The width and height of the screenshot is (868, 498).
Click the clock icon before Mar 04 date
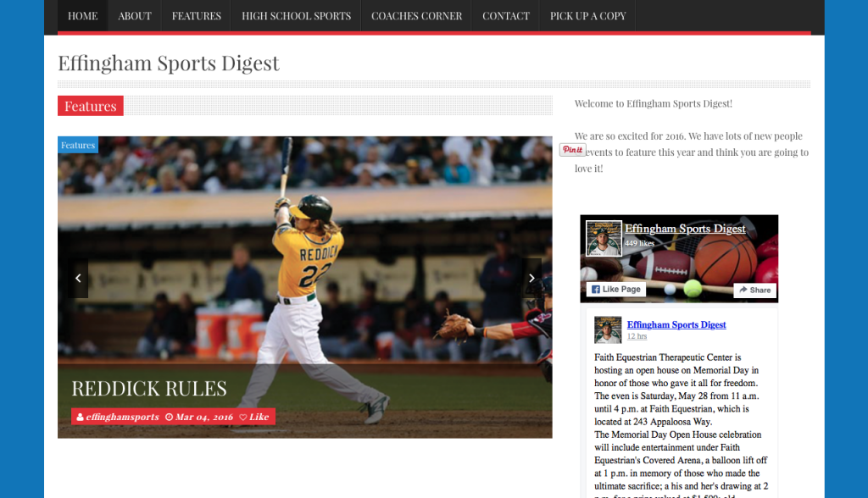pyautogui.click(x=171, y=416)
